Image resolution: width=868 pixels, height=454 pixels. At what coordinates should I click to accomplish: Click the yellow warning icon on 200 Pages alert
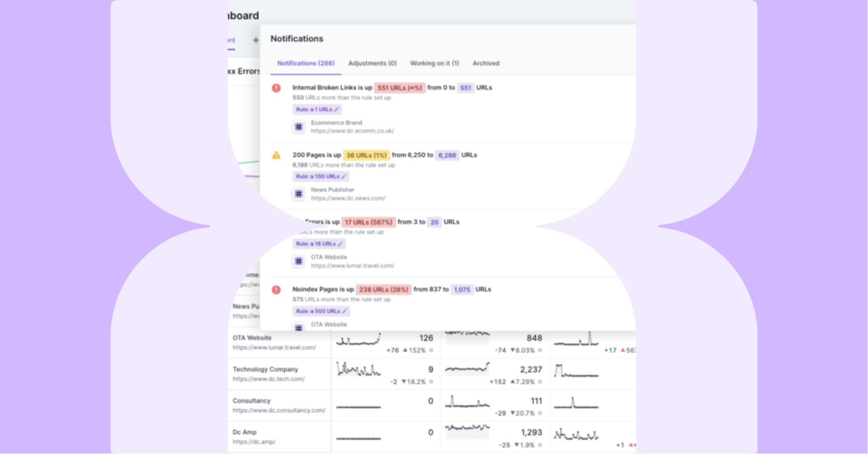point(276,155)
